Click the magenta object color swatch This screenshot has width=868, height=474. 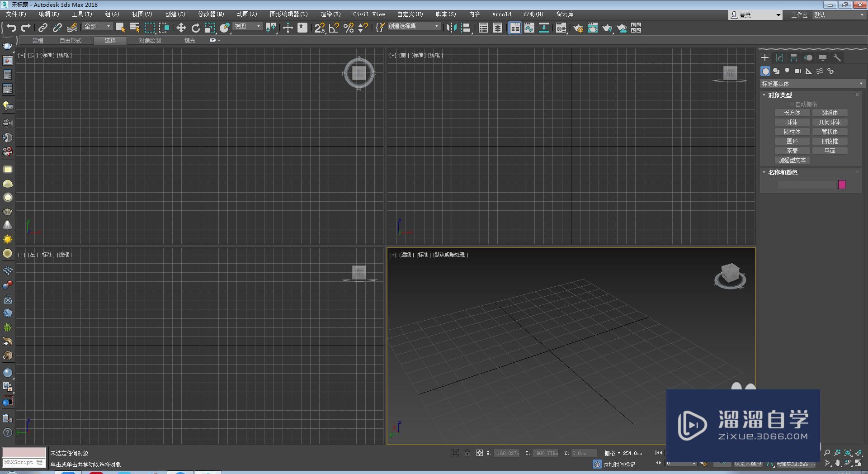[x=842, y=185]
